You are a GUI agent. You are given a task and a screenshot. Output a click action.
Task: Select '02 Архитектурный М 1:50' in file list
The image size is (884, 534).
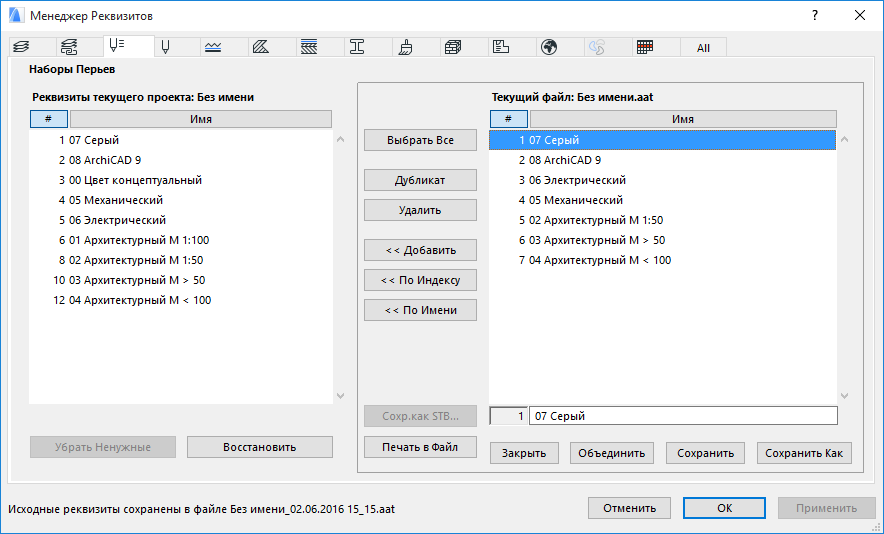[x=662, y=220]
